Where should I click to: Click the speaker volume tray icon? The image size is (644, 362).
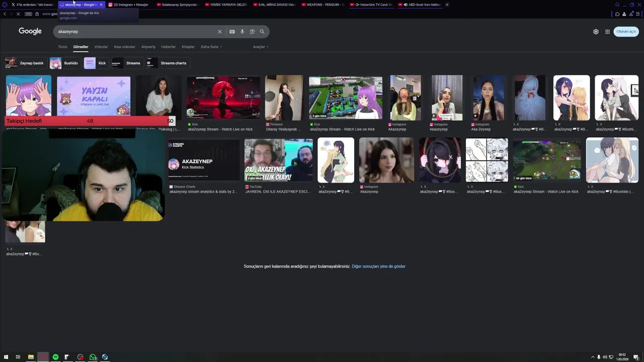tap(605, 357)
